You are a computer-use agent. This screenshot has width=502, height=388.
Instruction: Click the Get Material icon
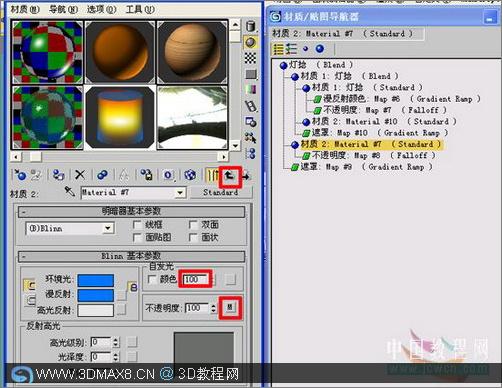(x=20, y=175)
